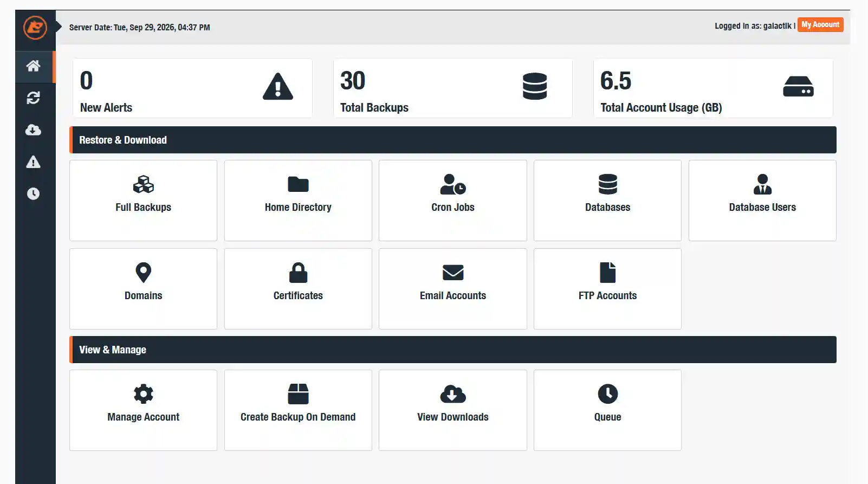Open Database Users restore tile
The height and width of the screenshot is (484, 868).
coord(762,201)
